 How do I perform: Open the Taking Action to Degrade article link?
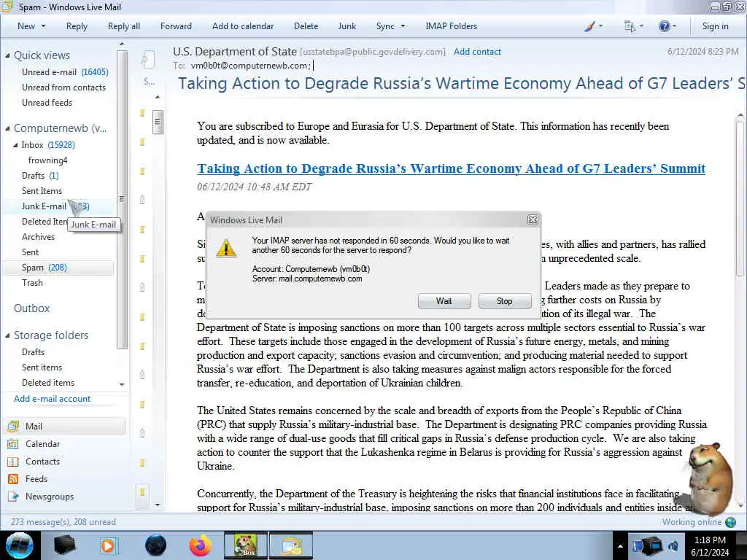tap(451, 168)
